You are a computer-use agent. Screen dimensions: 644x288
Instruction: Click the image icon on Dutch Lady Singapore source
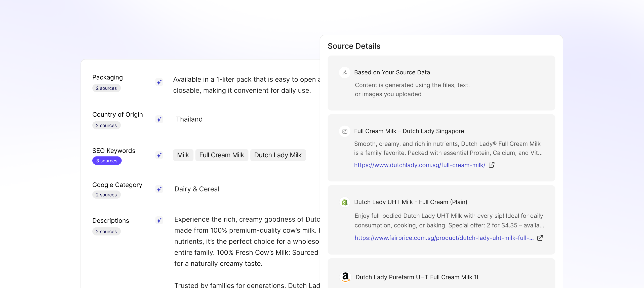coord(345,131)
